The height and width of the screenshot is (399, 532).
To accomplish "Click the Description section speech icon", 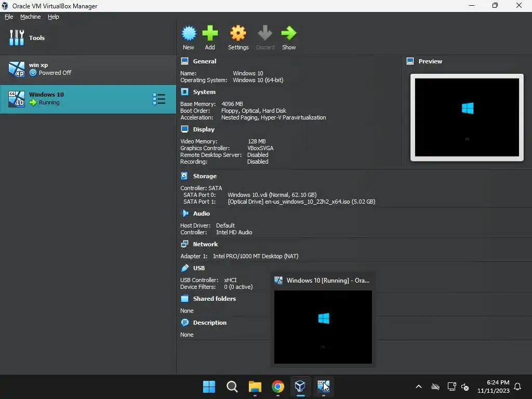I will 184,323.
